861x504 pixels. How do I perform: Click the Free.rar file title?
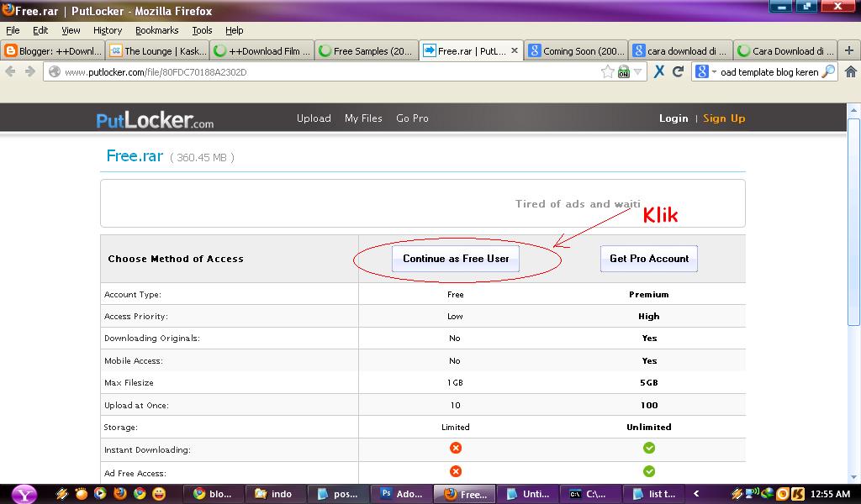point(135,155)
